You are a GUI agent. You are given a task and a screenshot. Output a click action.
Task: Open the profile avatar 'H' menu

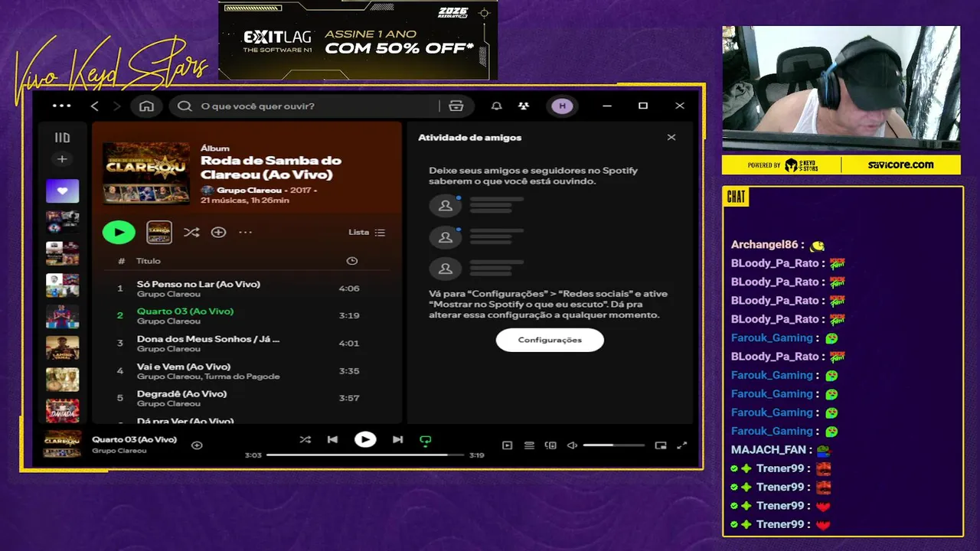coord(562,106)
